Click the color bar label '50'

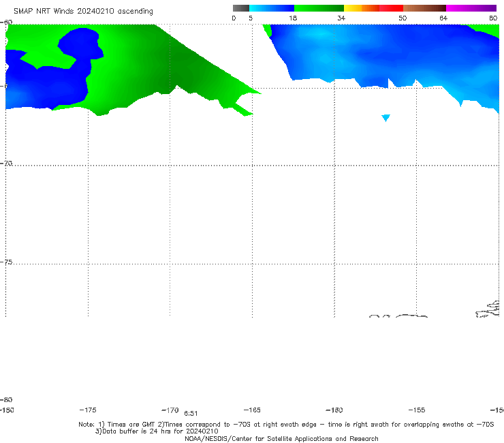pyautogui.click(x=403, y=18)
